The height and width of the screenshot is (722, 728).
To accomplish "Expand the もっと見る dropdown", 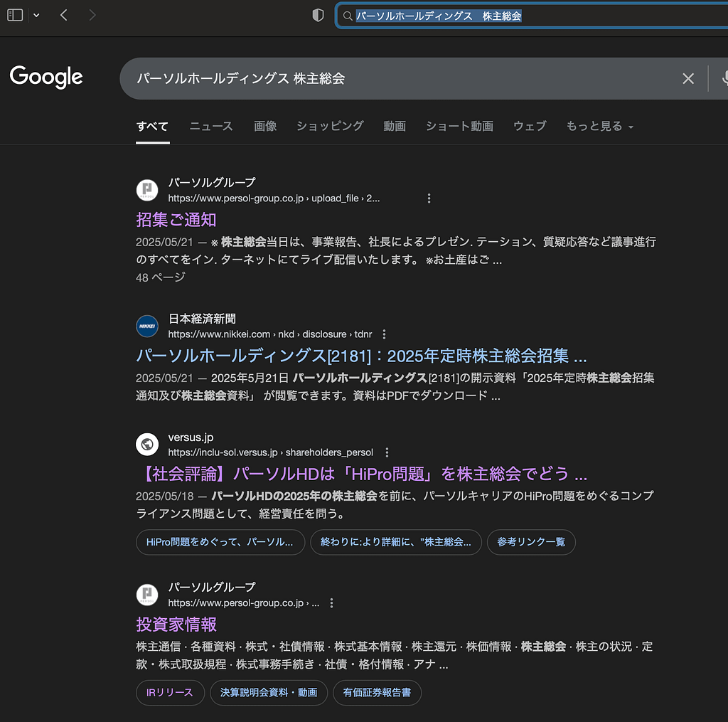I will 599,126.
